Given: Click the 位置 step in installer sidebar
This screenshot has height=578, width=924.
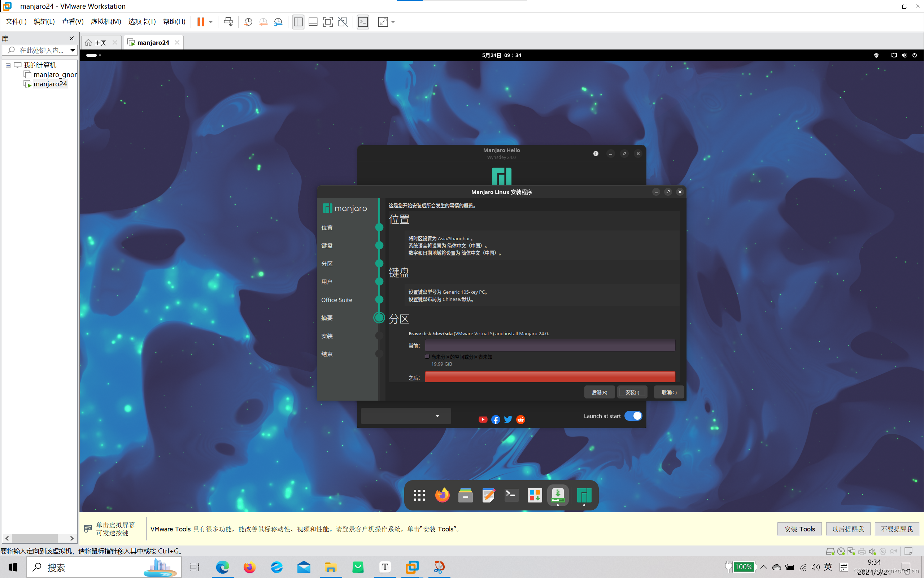Looking at the screenshot, I should click(327, 228).
